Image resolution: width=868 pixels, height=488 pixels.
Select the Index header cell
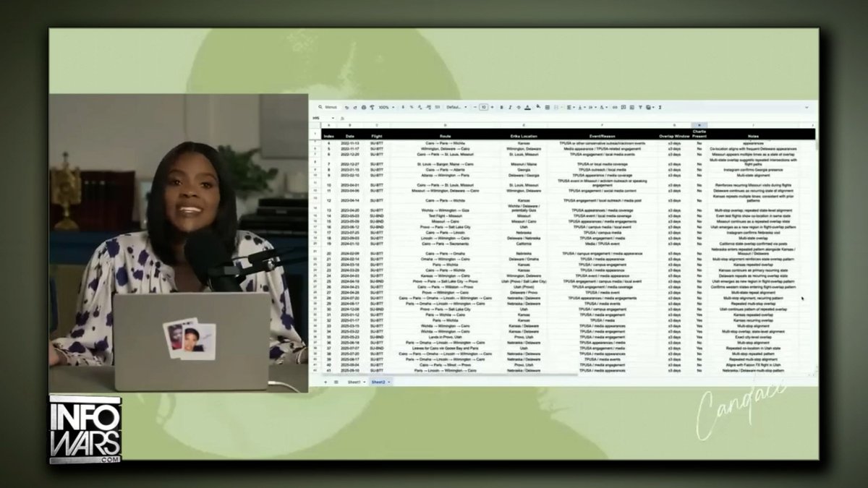(x=329, y=135)
